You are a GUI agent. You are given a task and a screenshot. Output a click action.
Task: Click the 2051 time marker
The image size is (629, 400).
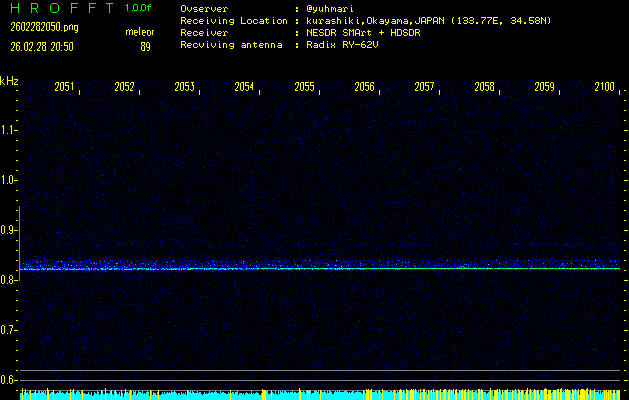(x=64, y=87)
